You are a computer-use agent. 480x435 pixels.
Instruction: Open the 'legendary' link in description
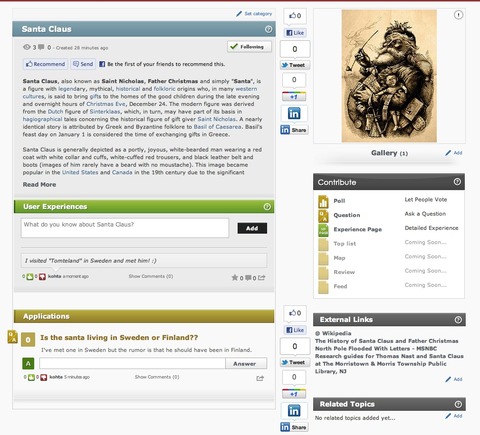[x=72, y=89]
